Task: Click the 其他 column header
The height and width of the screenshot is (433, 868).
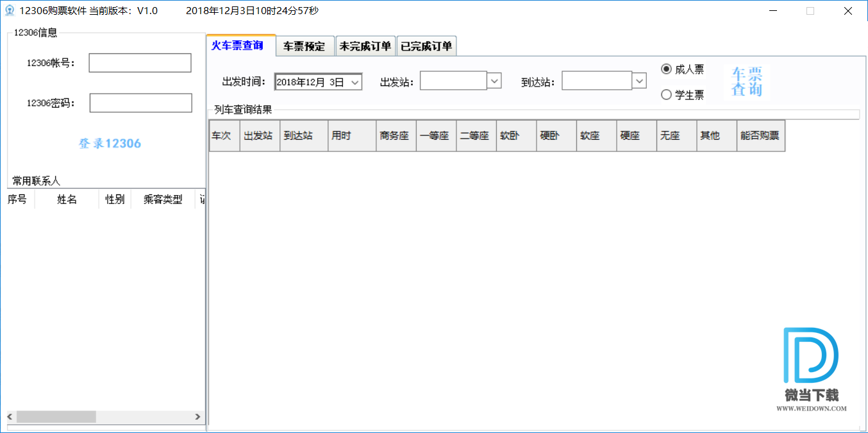Action: coord(717,136)
